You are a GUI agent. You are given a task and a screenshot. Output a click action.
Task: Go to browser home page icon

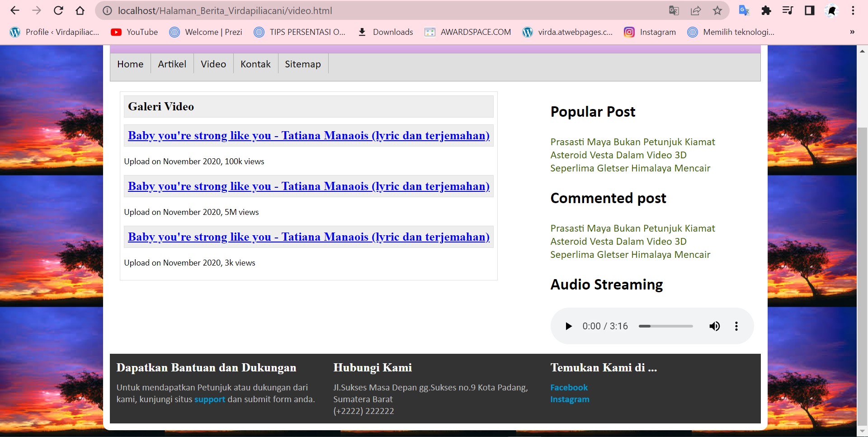(x=80, y=10)
